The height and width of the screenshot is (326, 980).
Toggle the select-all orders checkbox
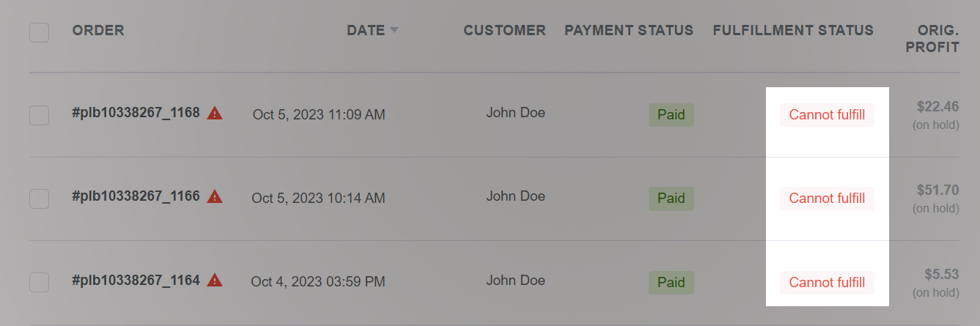(40, 32)
